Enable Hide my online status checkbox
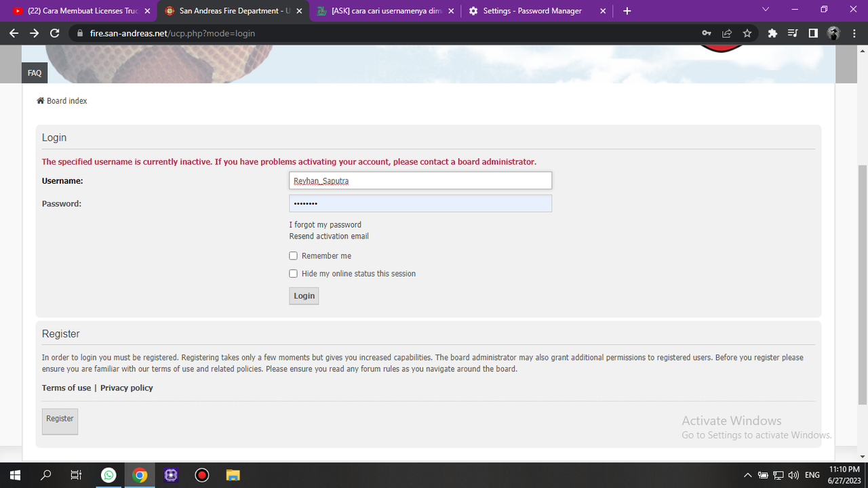 pos(294,273)
